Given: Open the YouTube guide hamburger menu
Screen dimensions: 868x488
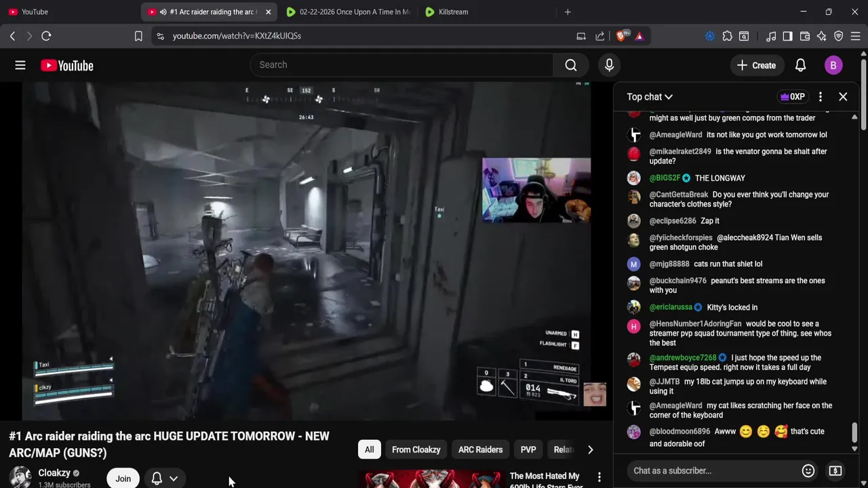Looking at the screenshot, I should pos(20,65).
